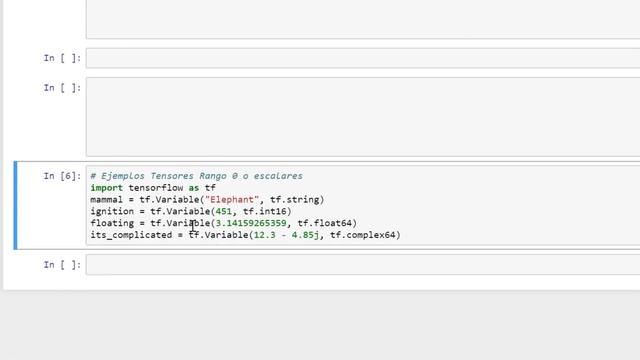This screenshot has height=360, width=640.
Task: Click the complex value 12.3 - 4.85j
Action: click(286, 235)
